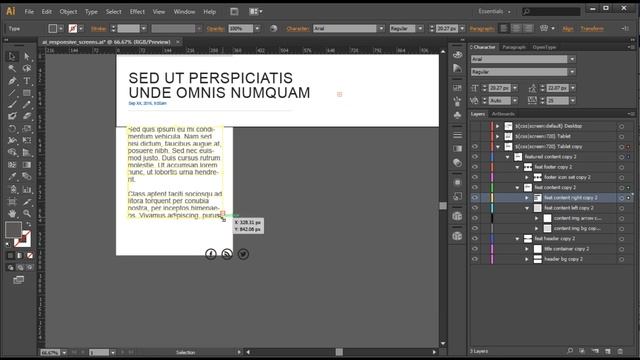Image resolution: width=640 pixels, height=360 pixels.
Task: Select the Blob Brush tool
Action: 12,116
